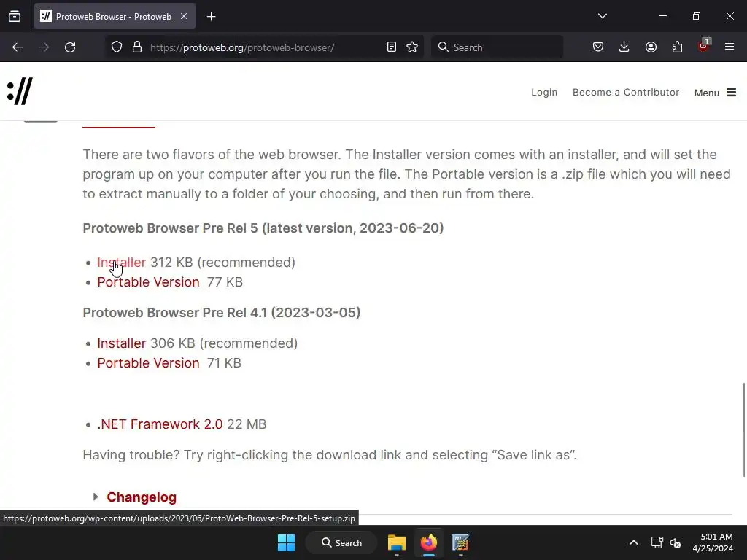Open the site Menu hamburger

tap(715, 93)
